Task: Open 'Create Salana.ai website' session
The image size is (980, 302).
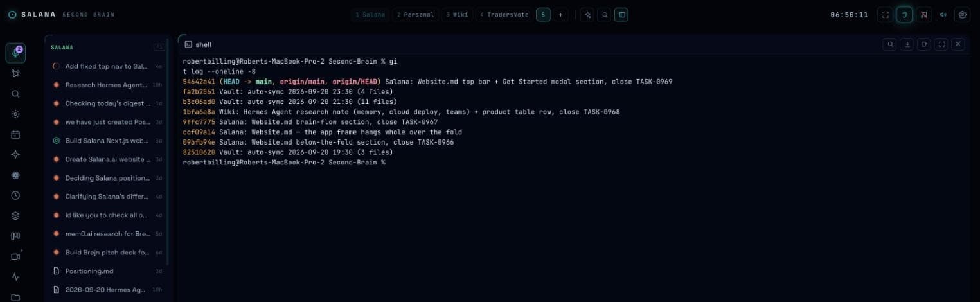Action: pos(107,159)
